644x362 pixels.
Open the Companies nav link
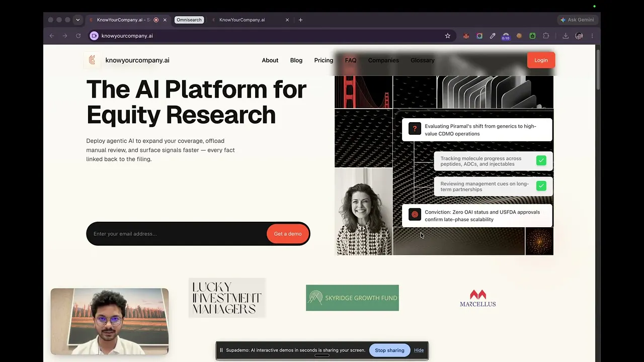(x=383, y=60)
